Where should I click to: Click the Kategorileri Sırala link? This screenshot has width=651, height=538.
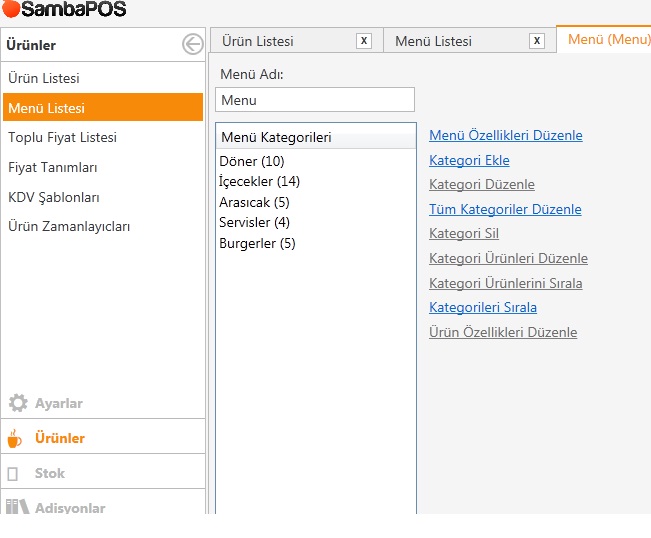click(x=482, y=307)
